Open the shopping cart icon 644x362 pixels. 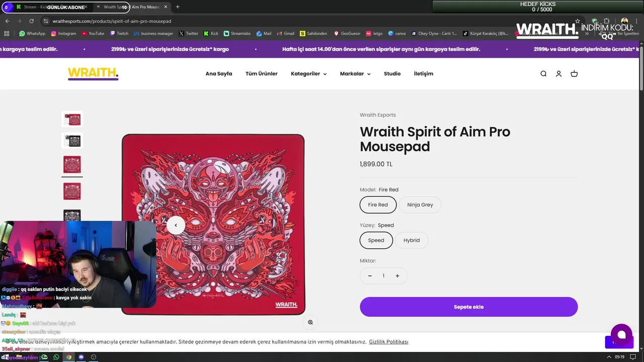[574, 74]
